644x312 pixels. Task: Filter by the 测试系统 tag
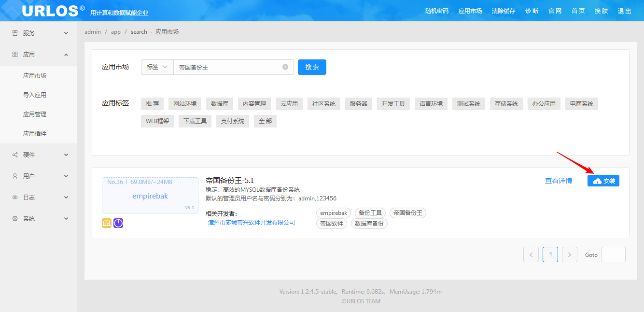[469, 104]
